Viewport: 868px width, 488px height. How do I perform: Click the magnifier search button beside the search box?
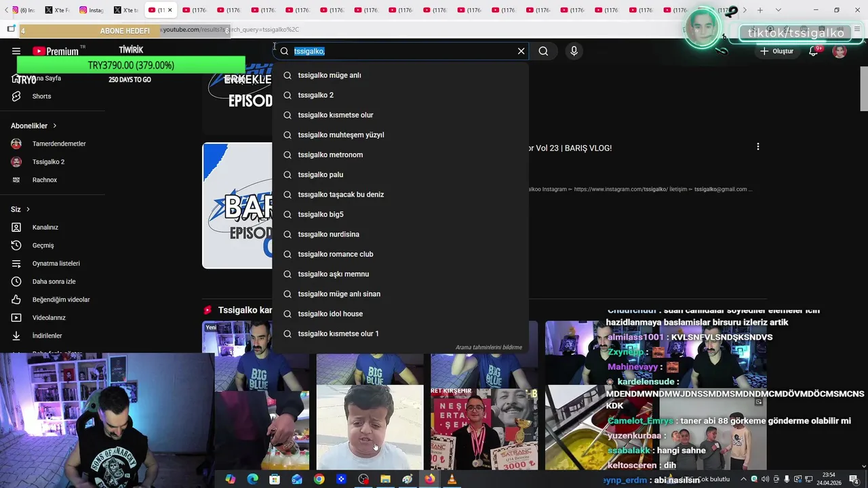[543, 51]
